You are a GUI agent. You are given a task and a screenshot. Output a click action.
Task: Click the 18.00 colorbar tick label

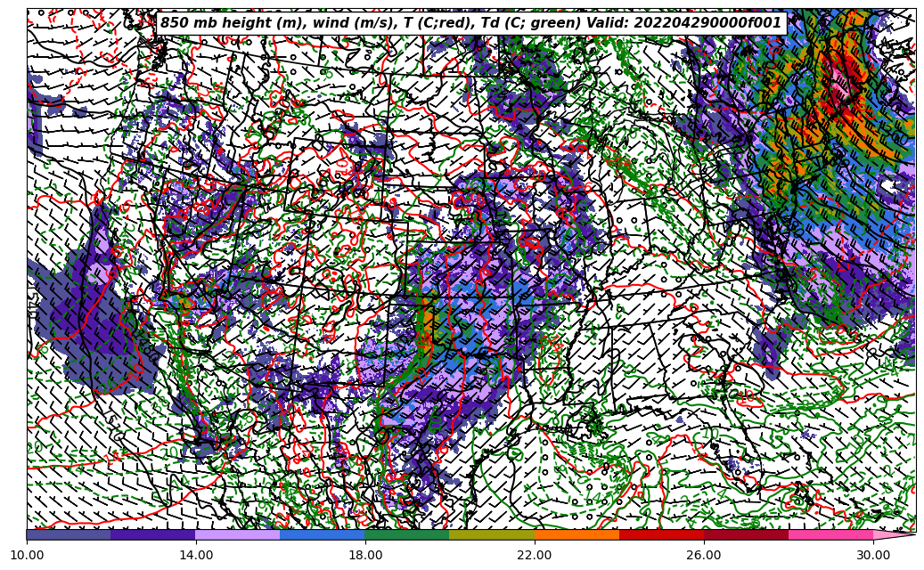[x=365, y=555]
